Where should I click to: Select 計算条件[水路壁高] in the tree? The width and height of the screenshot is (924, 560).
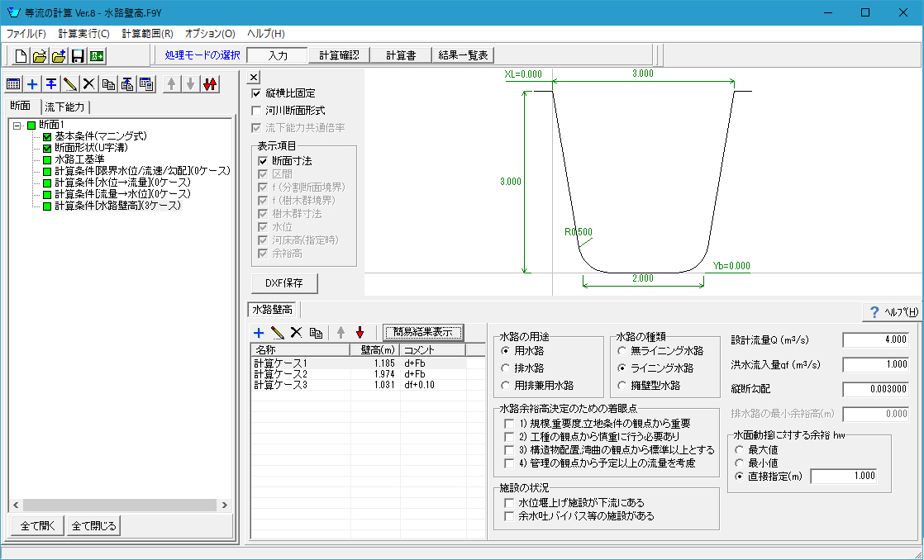click(117, 205)
